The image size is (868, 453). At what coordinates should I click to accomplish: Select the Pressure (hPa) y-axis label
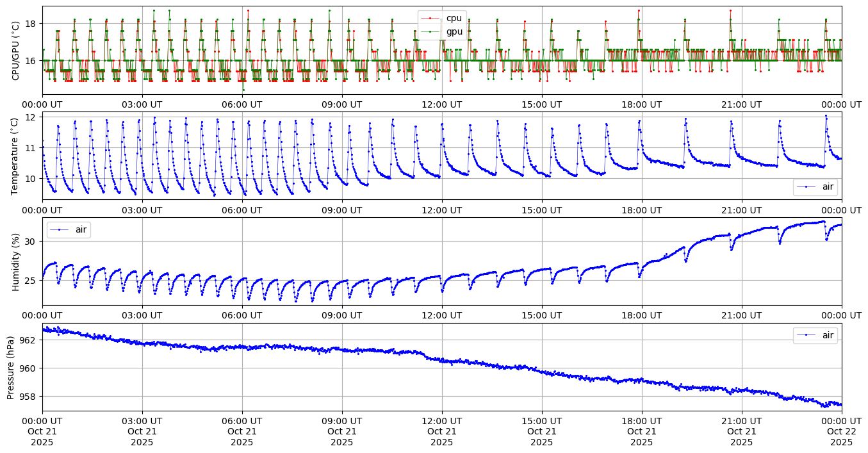pos(11,367)
